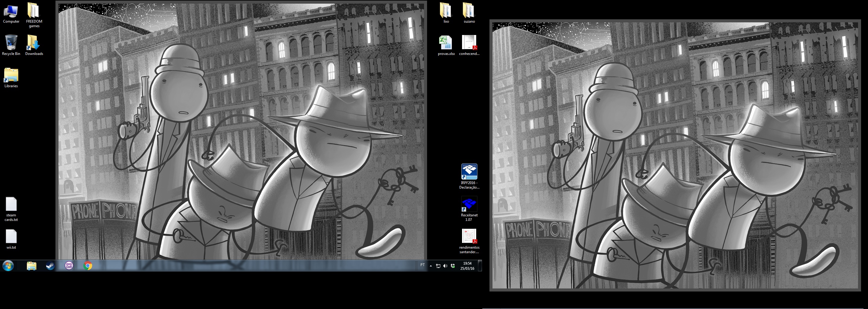
Task: Click the Show desktop button
Action: tap(480, 266)
